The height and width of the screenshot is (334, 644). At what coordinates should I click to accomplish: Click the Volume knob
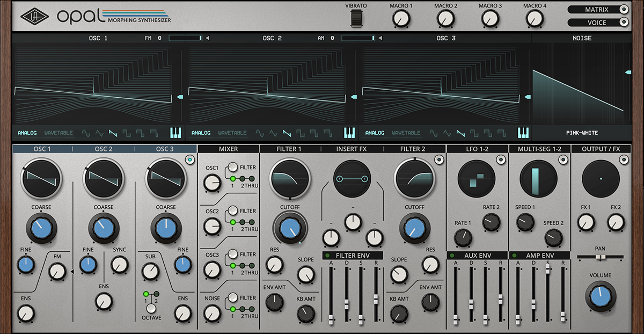click(x=601, y=296)
